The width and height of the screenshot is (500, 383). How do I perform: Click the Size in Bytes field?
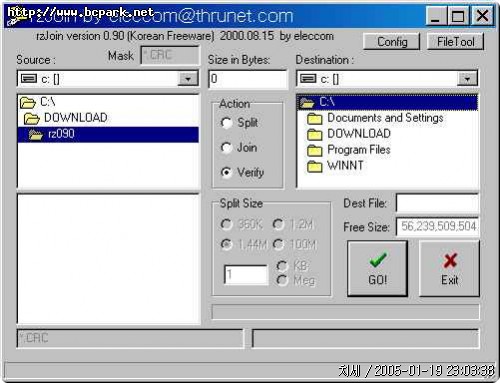tap(248, 79)
